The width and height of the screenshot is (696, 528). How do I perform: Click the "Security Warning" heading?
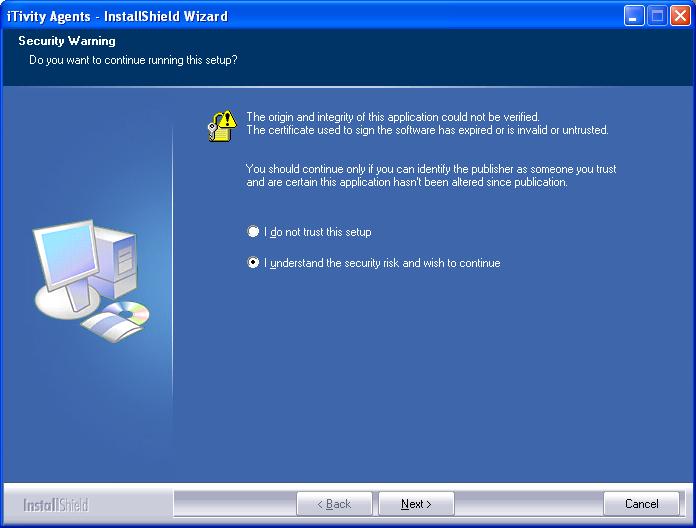coord(67,41)
